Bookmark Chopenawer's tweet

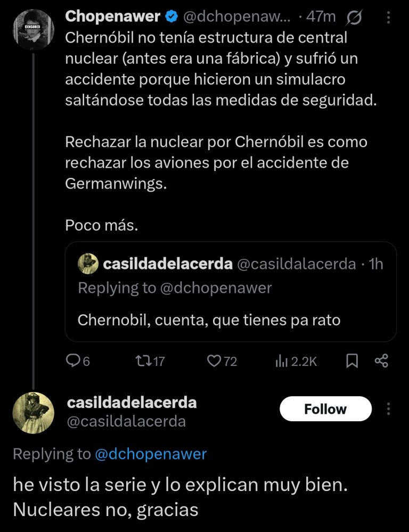(352, 362)
